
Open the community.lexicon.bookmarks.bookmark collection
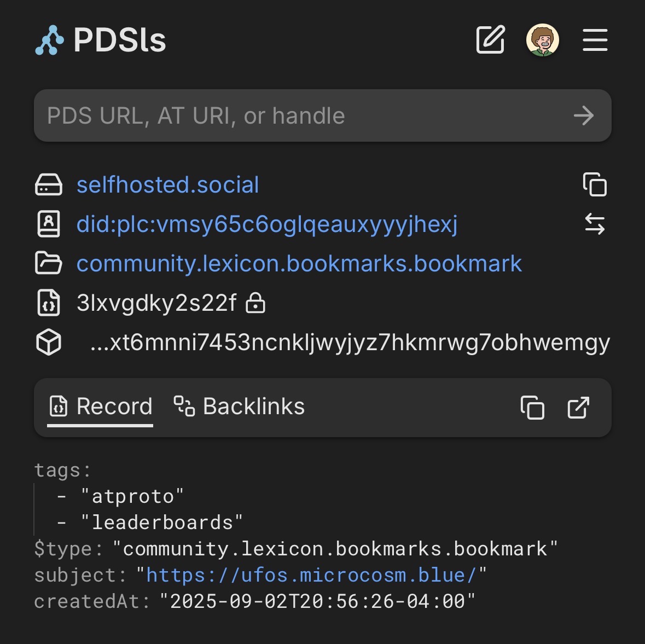click(x=299, y=264)
